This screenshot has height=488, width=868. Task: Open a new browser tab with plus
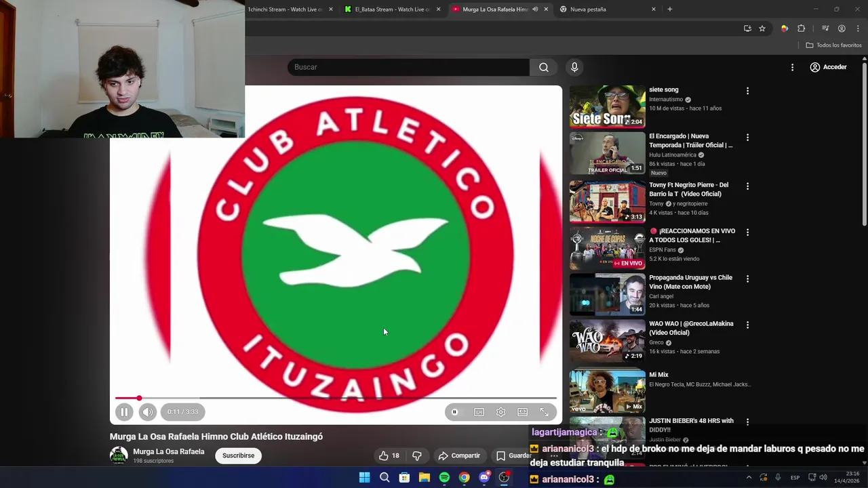click(669, 9)
